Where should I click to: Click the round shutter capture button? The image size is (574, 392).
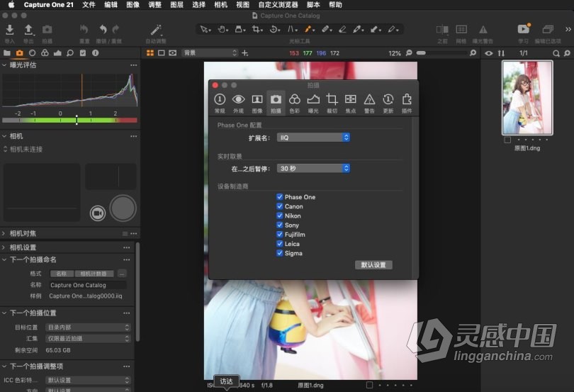[123, 208]
